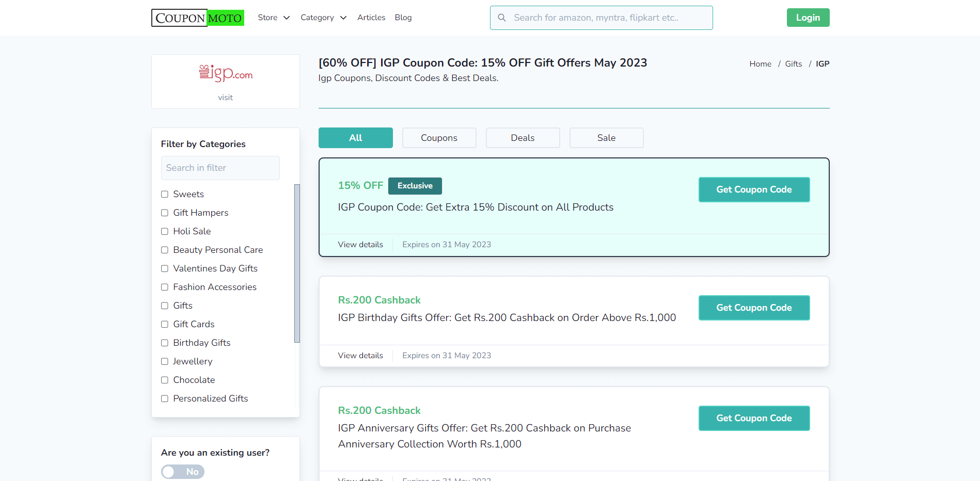Check the Birthday Gifts category
Image resolution: width=980 pixels, height=481 pixels.
165,343
